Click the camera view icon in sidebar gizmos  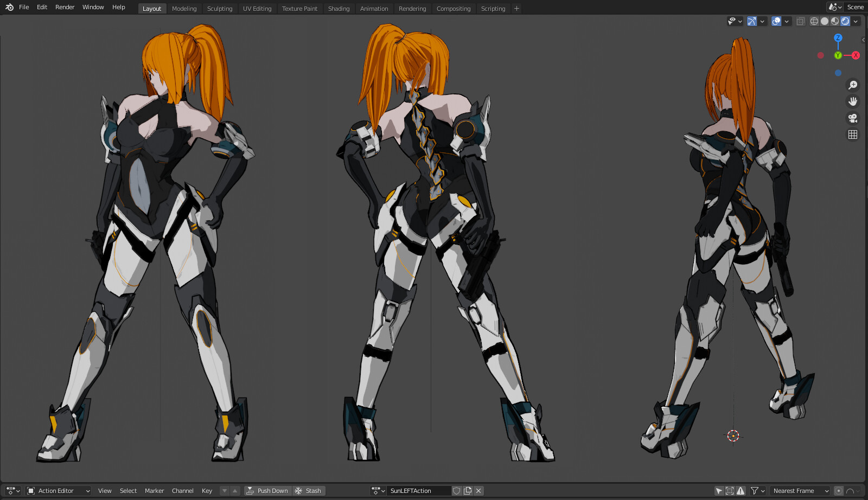pyautogui.click(x=853, y=118)
